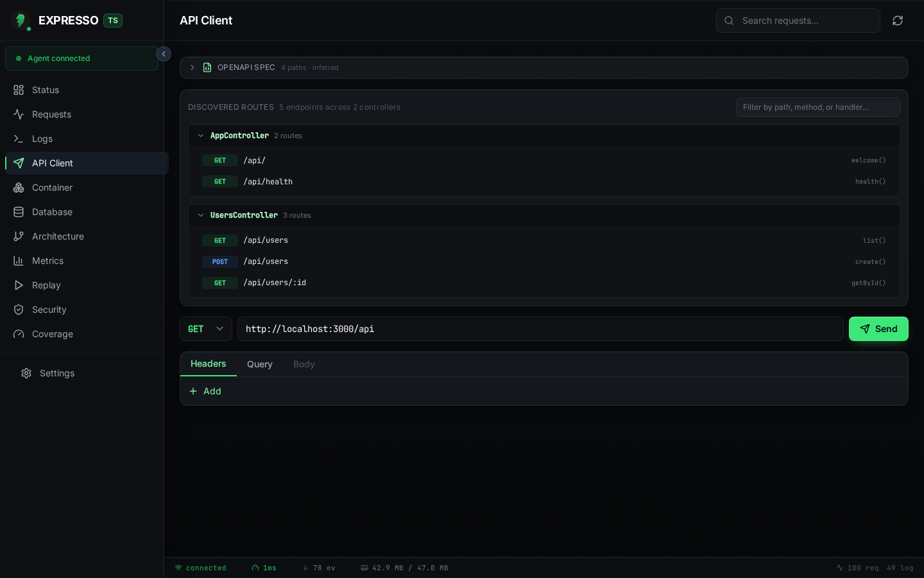The width and height of the screenshot is (924, 578).
Task: Expand the OpenAPI Spec section chevron
Action: pyautogui.click(x=193, y=67)
